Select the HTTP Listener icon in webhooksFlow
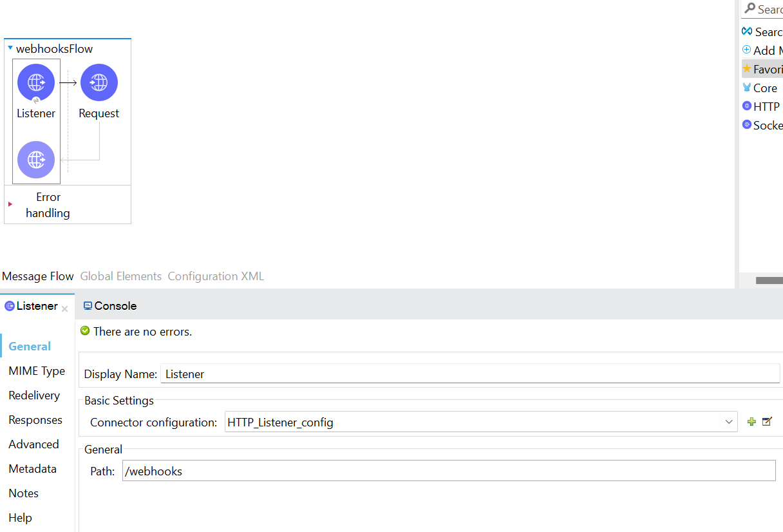Screen dimensions: 783x532 click(35, 82)
